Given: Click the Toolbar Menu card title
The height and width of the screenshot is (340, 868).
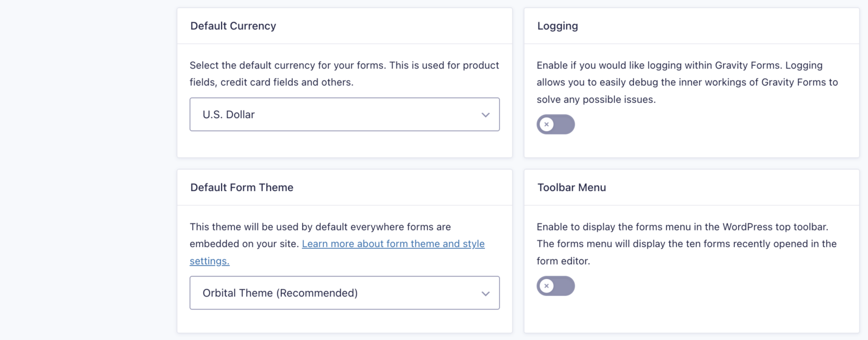Looking at the screenshot, I should pos(571,187).
